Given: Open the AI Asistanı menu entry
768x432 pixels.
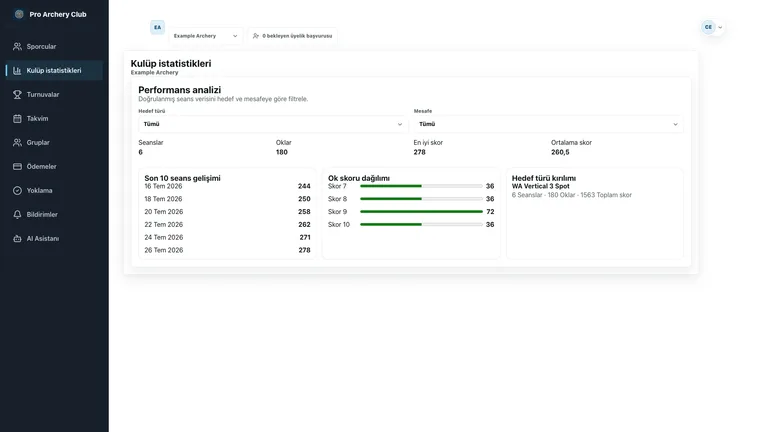Looking at the screenshot, I should (54, 239).
